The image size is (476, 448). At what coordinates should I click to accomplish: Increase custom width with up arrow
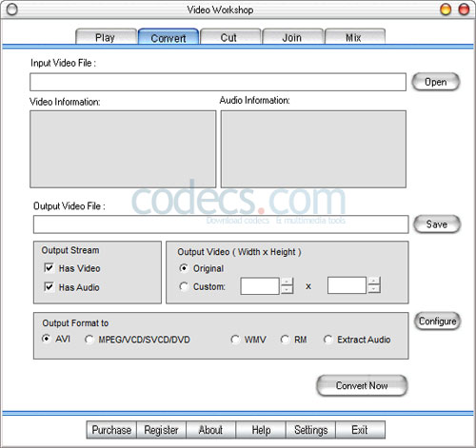[x=287, y=282]
